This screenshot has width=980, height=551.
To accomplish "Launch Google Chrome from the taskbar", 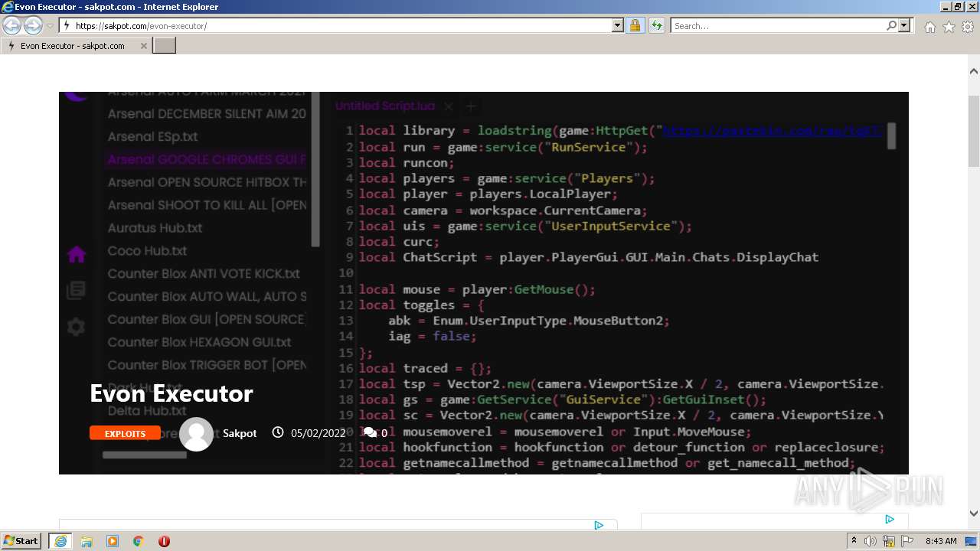I will pyautogui.click(x=139, y=541).
